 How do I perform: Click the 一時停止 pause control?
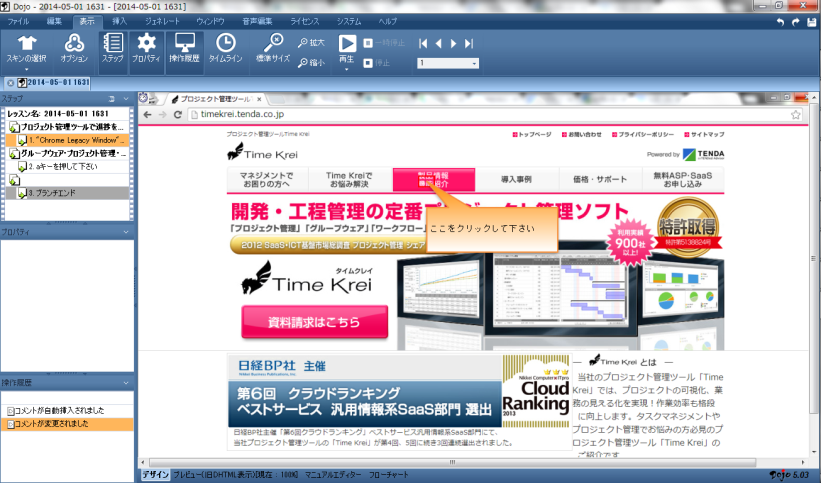click(x=384, y=43)
